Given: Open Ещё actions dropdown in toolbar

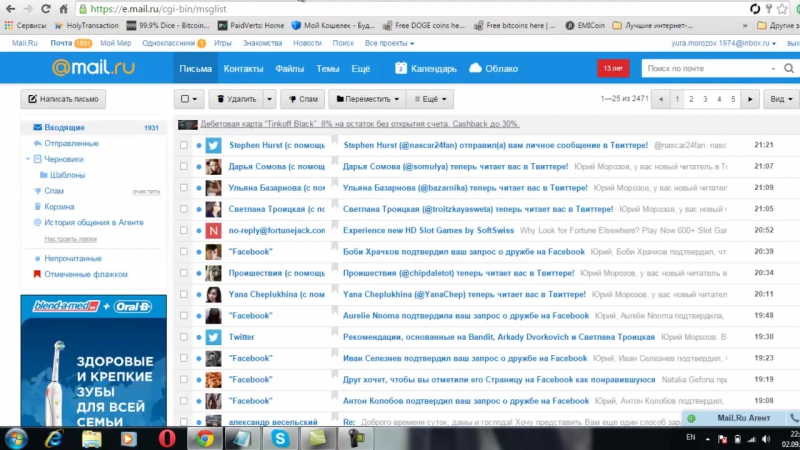Looking at the screenshot, I should point(430,99).
